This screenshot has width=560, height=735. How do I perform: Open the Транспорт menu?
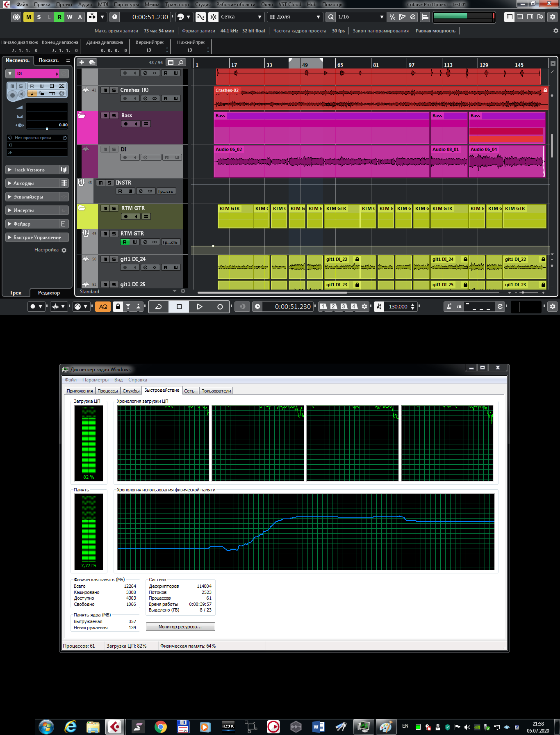coord(177,5)
